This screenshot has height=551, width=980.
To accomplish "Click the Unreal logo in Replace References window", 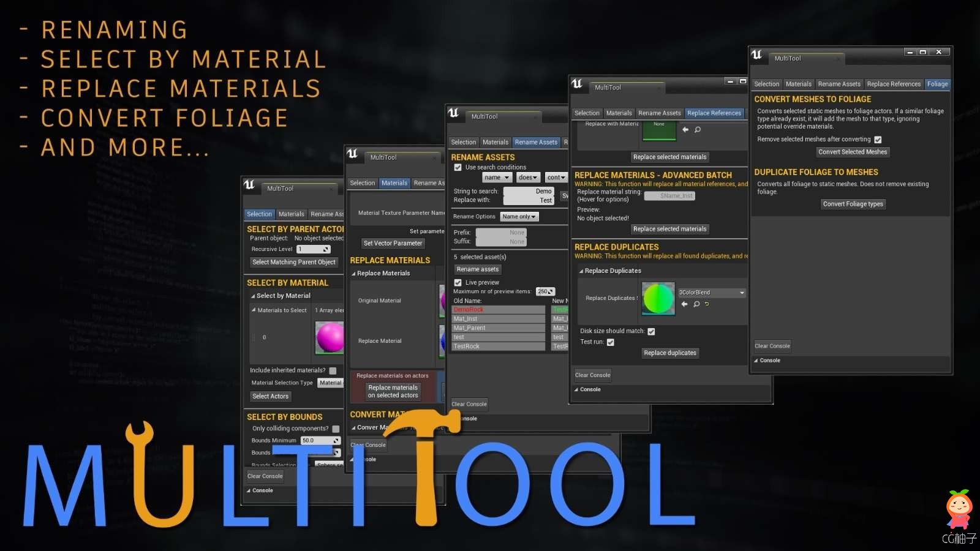I will pos(577,83).
